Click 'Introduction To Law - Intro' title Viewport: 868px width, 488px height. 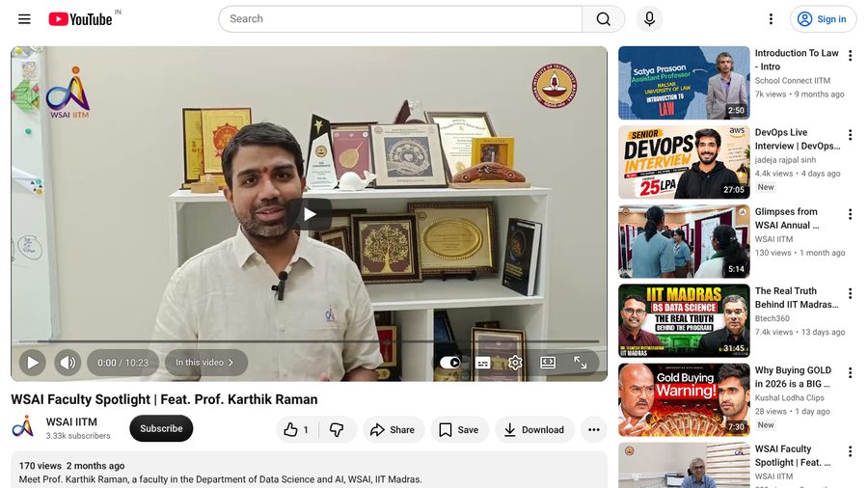797,60
